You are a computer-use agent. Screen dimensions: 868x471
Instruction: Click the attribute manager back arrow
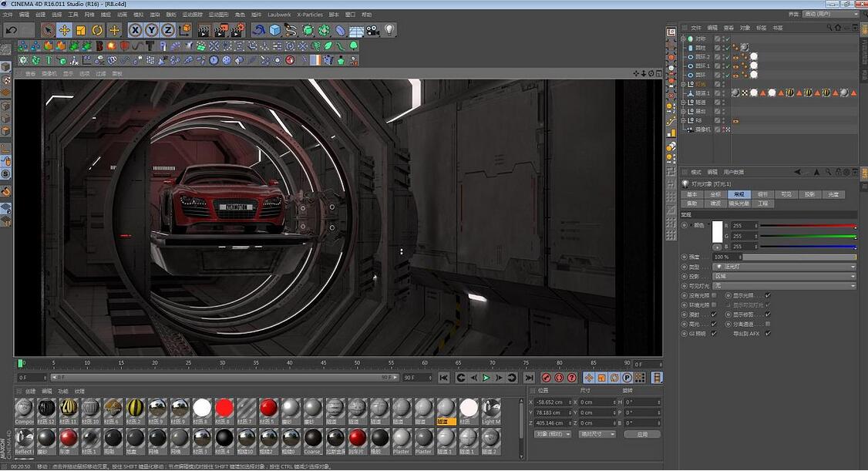(x=798, y=172)
